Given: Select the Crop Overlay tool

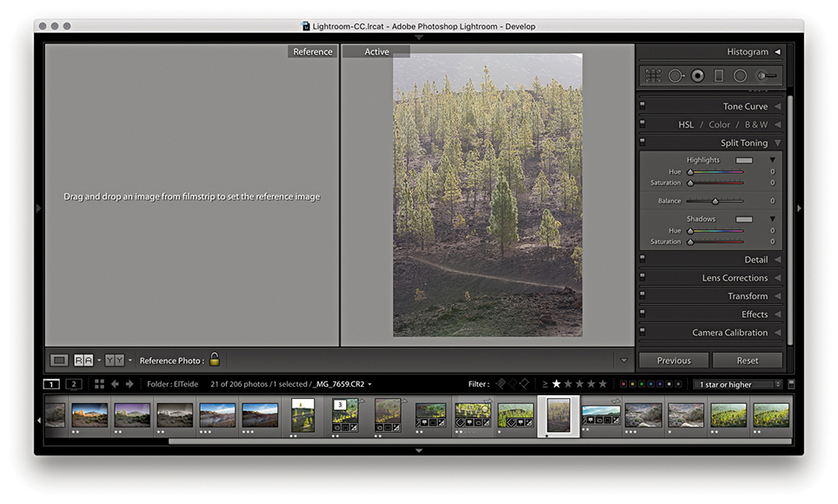Looking at the screenshot, I should point(653,76).
